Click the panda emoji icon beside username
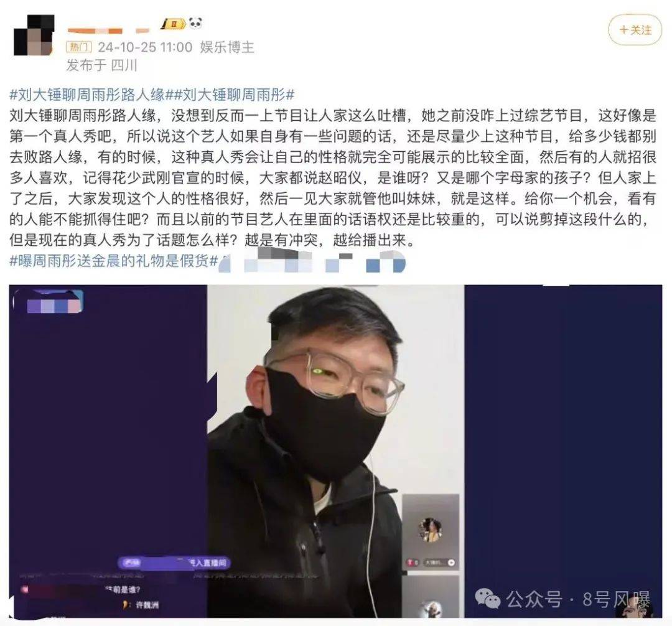Screen dimensions: 672x626 (x=195, y=22)
